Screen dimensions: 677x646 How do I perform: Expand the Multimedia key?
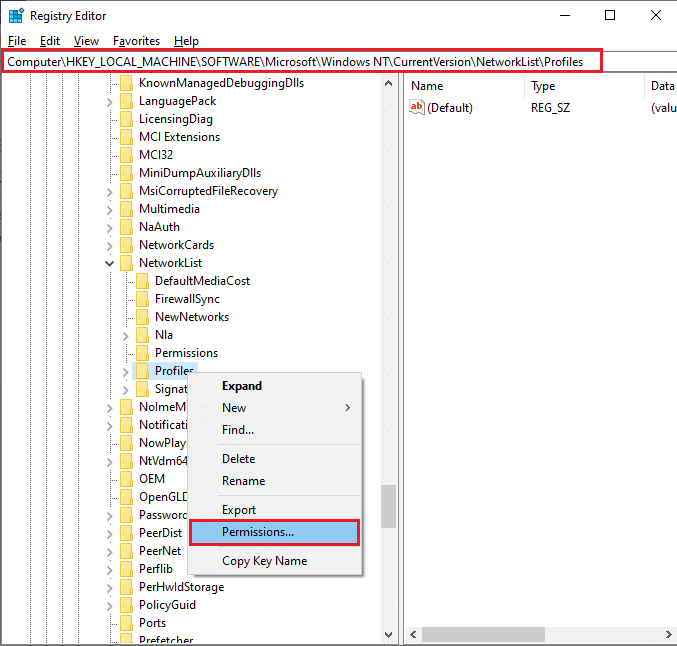pos(110,210)
